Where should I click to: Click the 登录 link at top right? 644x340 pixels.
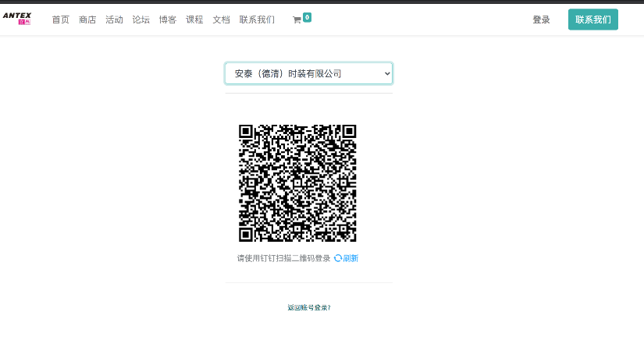[541, 20]
